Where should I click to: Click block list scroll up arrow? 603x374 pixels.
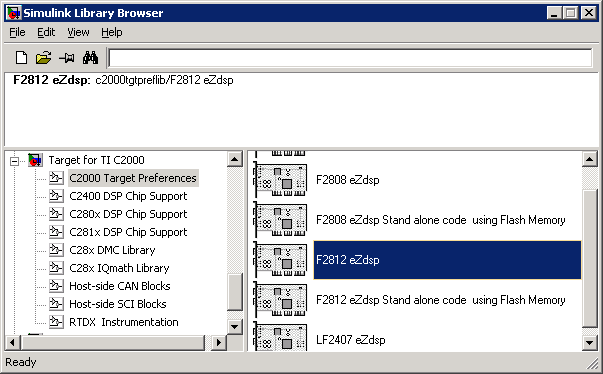pos(590,159)
